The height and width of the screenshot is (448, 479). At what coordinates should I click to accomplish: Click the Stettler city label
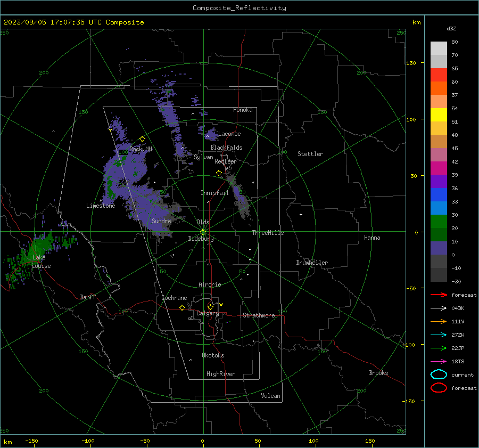pyautogui.click(x=310, y=154)
